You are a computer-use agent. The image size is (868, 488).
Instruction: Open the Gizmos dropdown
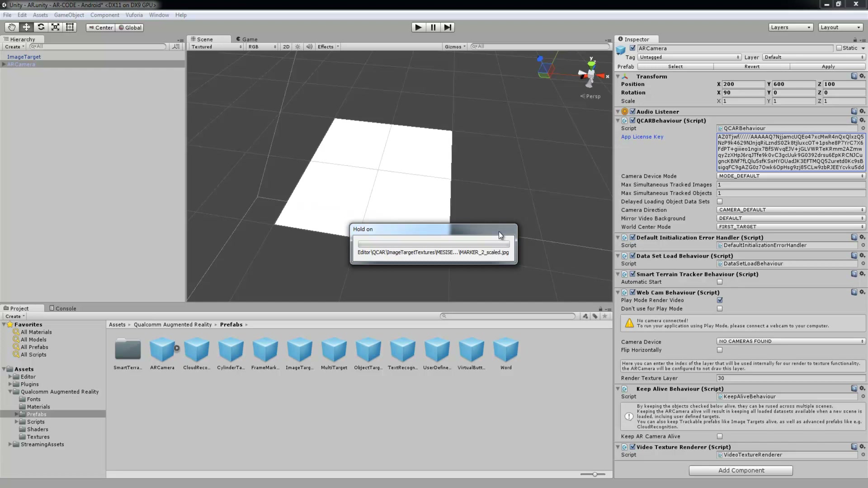[x=455, y=47]
